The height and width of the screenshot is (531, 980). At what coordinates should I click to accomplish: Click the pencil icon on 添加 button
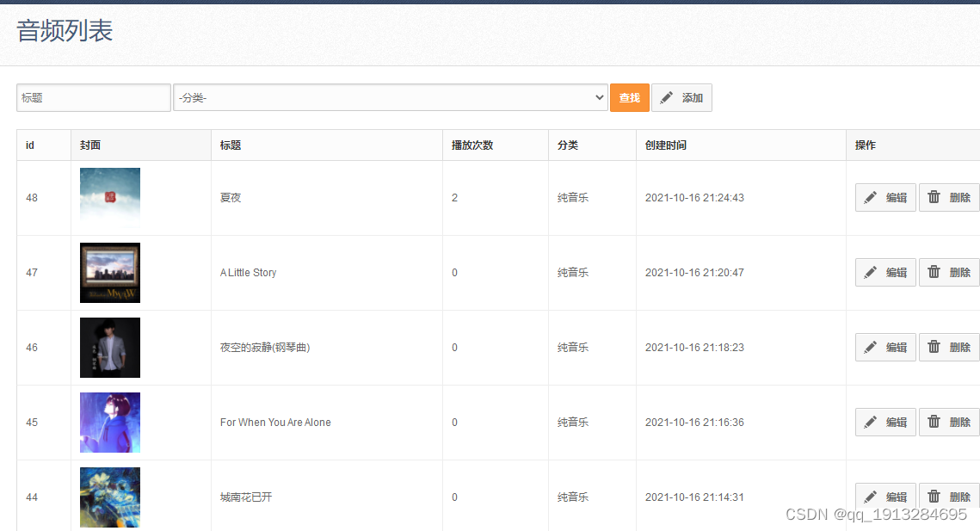(666, 97)
